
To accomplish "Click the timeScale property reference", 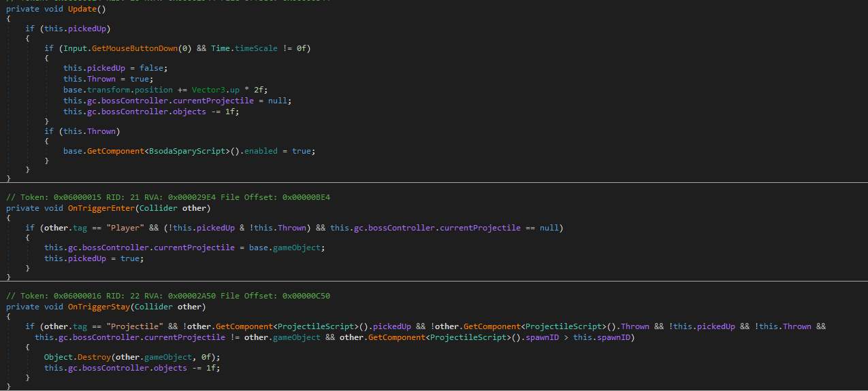I will 257,48.
